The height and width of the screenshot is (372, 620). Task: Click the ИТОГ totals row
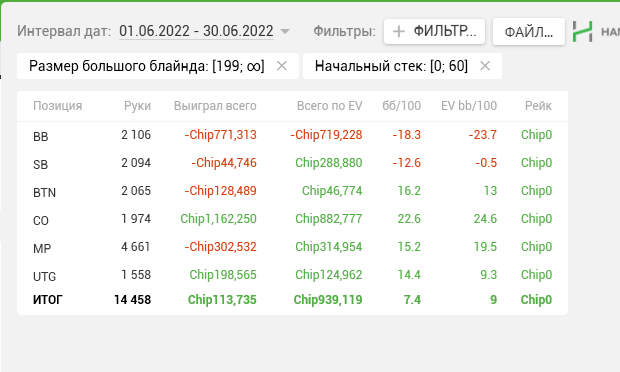[292, 300]
